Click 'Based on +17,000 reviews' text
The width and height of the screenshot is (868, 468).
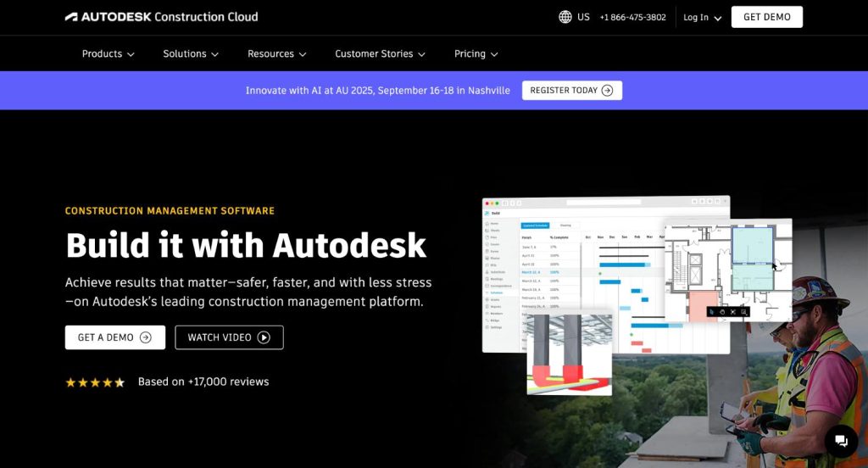(x=203, y=382)
